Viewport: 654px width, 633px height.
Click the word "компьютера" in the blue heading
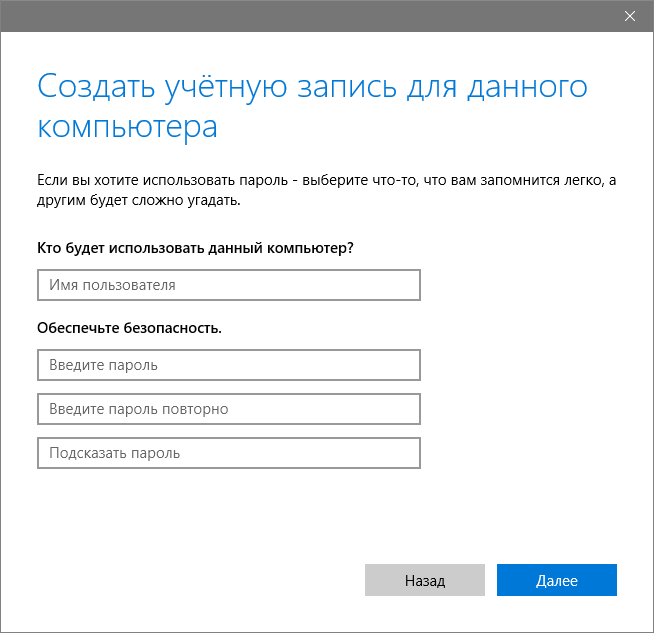[x=127, y=128]
